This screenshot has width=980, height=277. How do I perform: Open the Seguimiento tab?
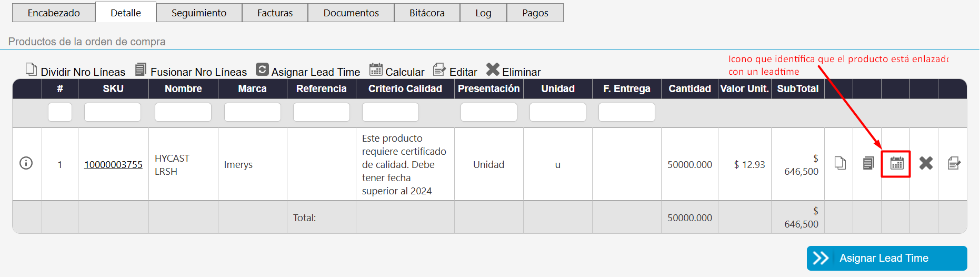(199, 13)
